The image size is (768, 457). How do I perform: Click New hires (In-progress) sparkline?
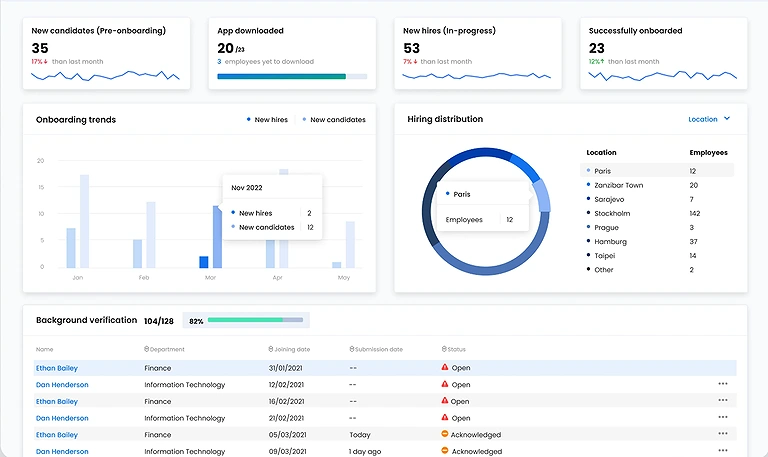pos(477,76)
